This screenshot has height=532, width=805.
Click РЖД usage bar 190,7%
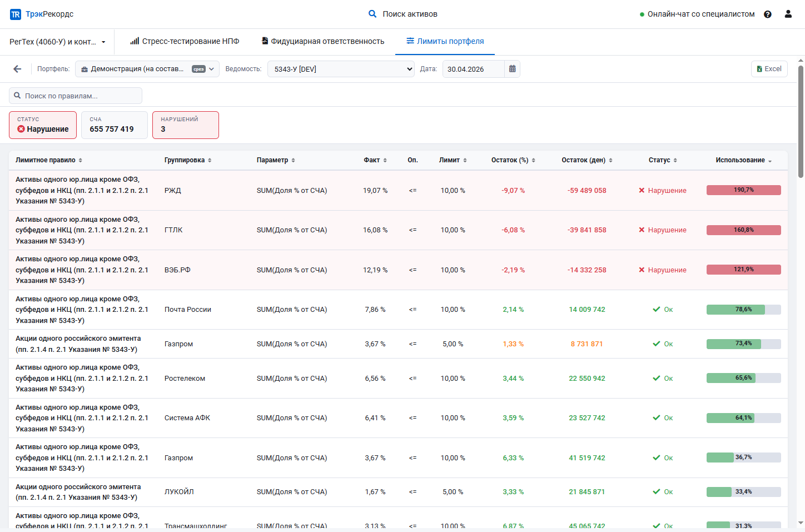[744, 190]
